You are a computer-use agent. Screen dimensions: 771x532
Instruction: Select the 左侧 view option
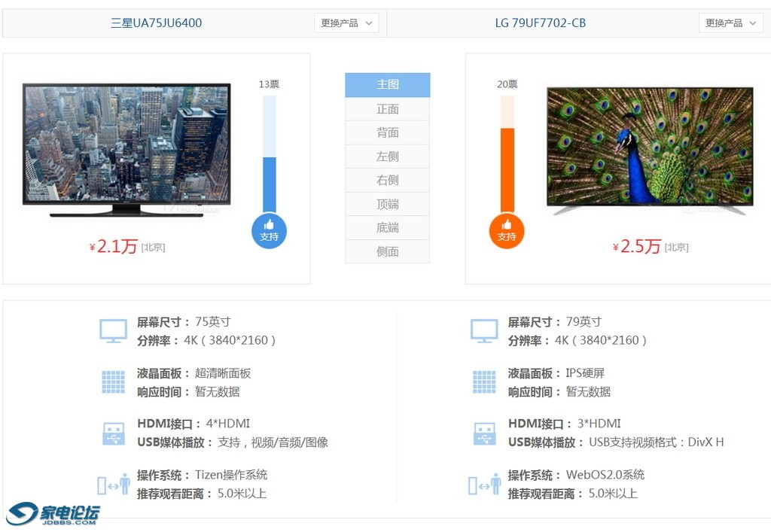[387, 156]
